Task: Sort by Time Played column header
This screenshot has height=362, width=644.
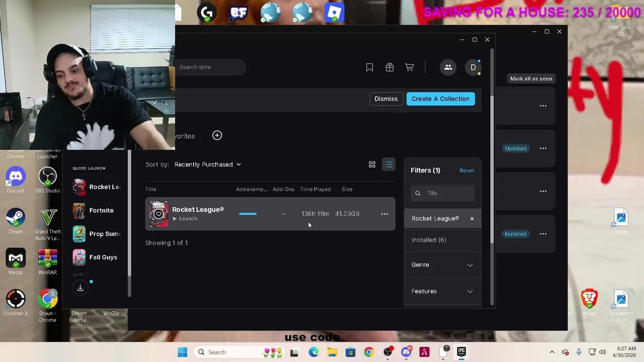Action: click(315, 190)
